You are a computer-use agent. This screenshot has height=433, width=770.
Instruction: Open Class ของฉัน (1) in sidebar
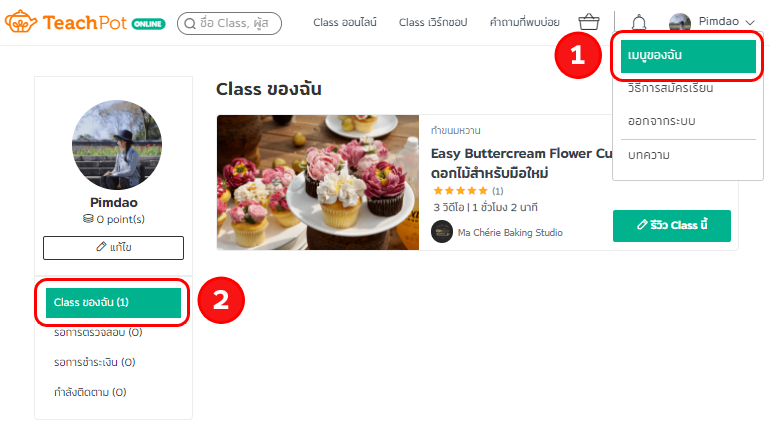pyautogui.click(x=113, y=302)
